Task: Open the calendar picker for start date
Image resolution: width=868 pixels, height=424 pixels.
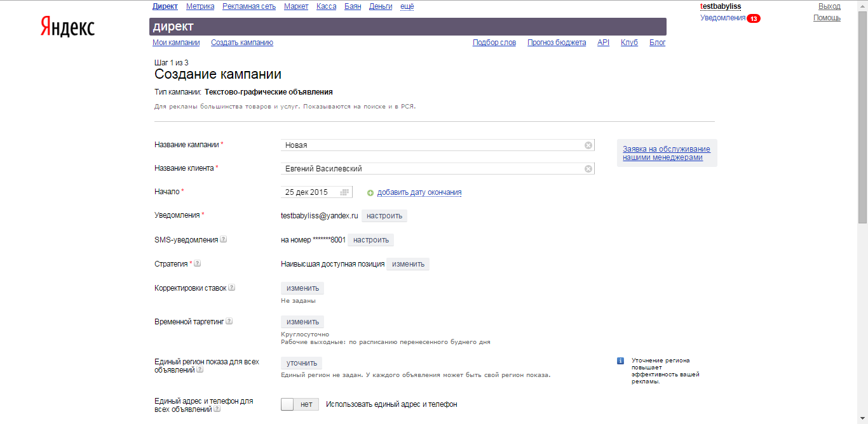Action: click(344, 192)
